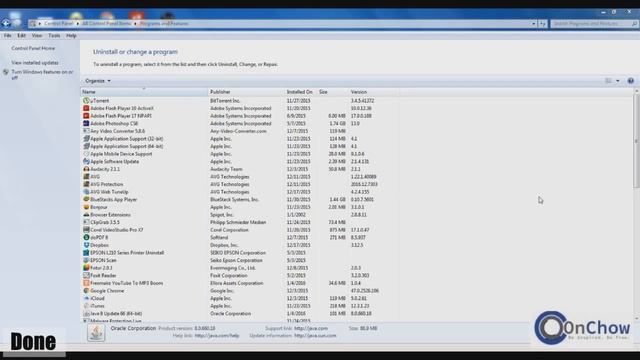This screenshot has width=640, height=360.
Task: Click the Apple Software Update icon
Action: (x=86, y=162)
